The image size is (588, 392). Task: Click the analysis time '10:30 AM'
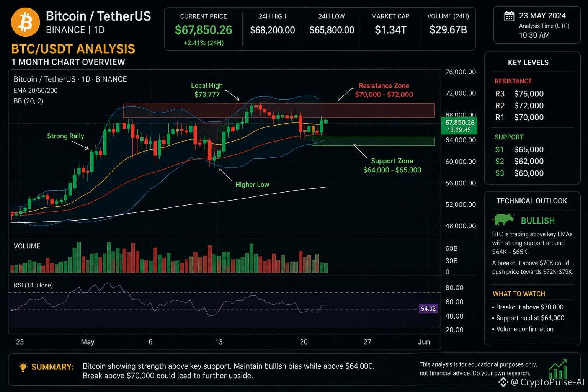(x=534, y=35)
